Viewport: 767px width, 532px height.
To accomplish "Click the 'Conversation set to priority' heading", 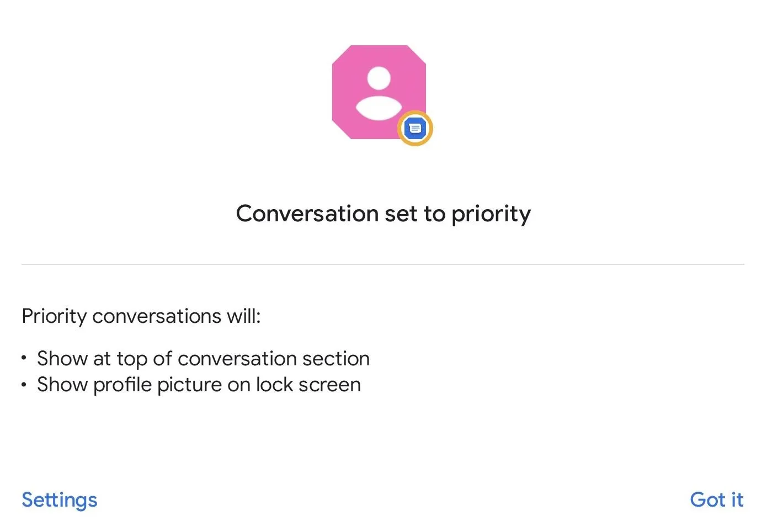I will 383,214.
